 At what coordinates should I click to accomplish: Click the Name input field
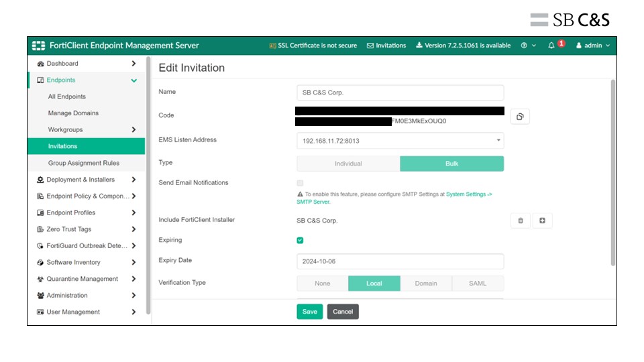point(400,93)
